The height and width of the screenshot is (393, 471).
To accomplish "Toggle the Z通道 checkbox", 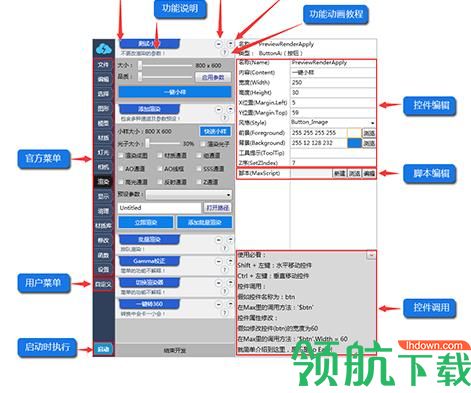I will [x=199, y=182].
